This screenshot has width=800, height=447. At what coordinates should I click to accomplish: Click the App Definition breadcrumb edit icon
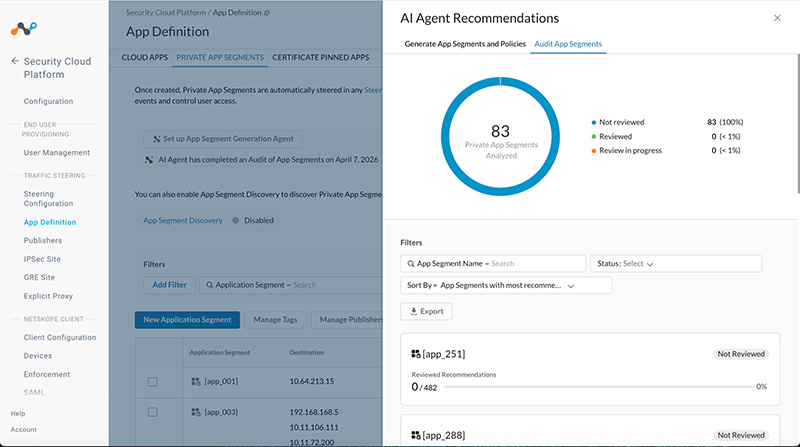(267, 13)
